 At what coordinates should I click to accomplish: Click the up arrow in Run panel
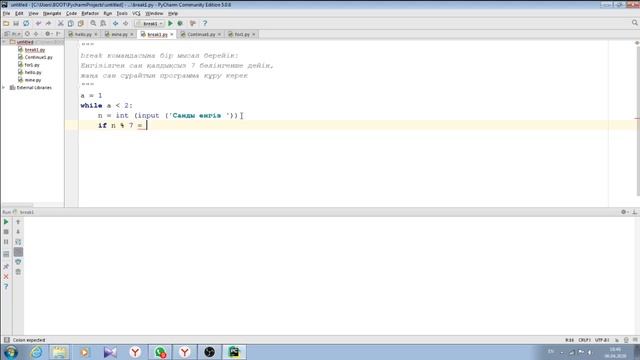(x=18, y=222)
